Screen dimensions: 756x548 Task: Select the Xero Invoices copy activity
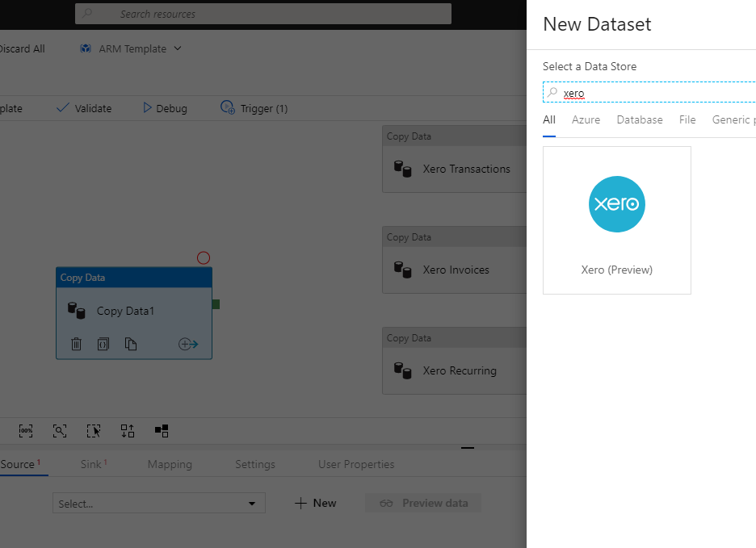point(454,260)
